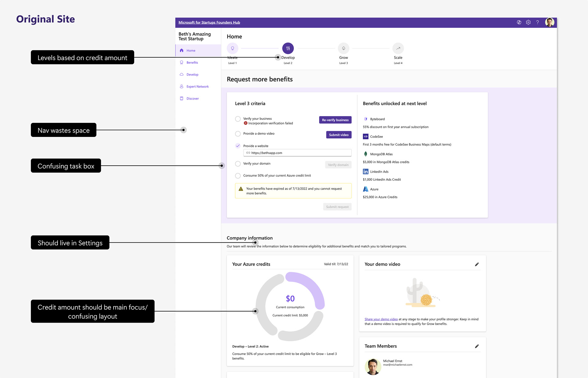Click the red verification failed error icon
Image resolution: width=588 pixels, height=378 pixels.
(x=245, y=123)
